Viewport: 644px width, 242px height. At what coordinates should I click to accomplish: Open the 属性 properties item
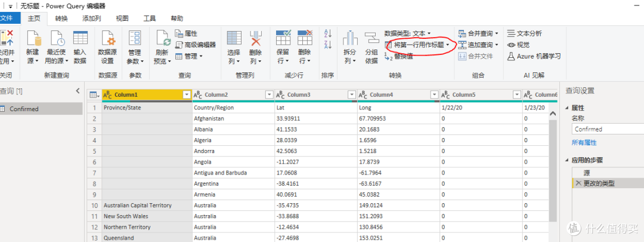click(x=186, y=33)
